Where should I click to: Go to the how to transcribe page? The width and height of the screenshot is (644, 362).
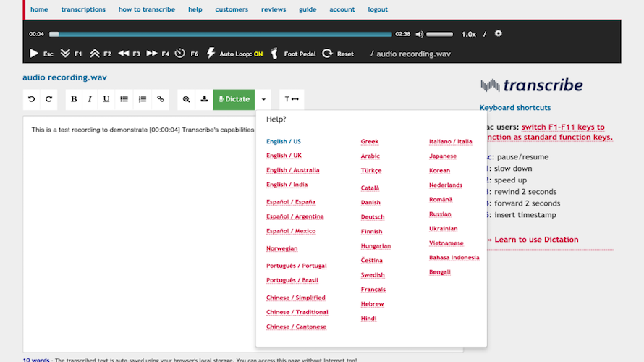147,9
